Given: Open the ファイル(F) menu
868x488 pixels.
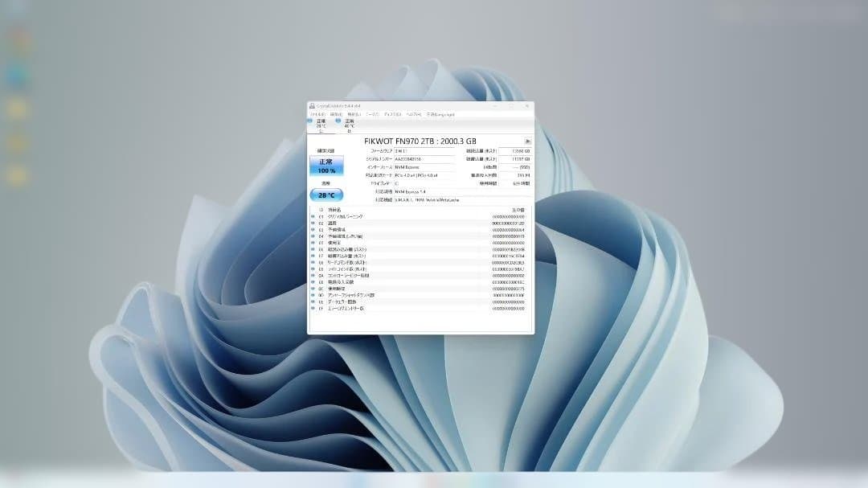Looking at the screenshot, I should (317, 114).
